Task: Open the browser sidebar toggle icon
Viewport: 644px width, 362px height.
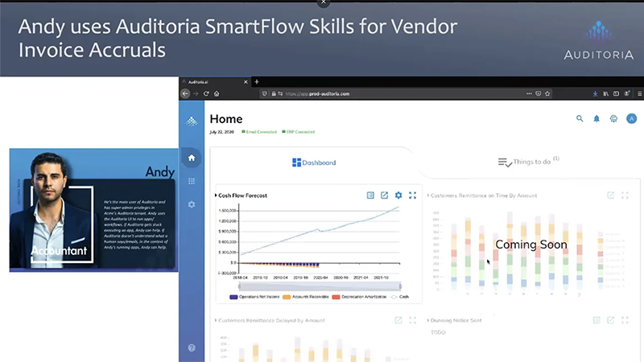Action: [x=616, y=93]
